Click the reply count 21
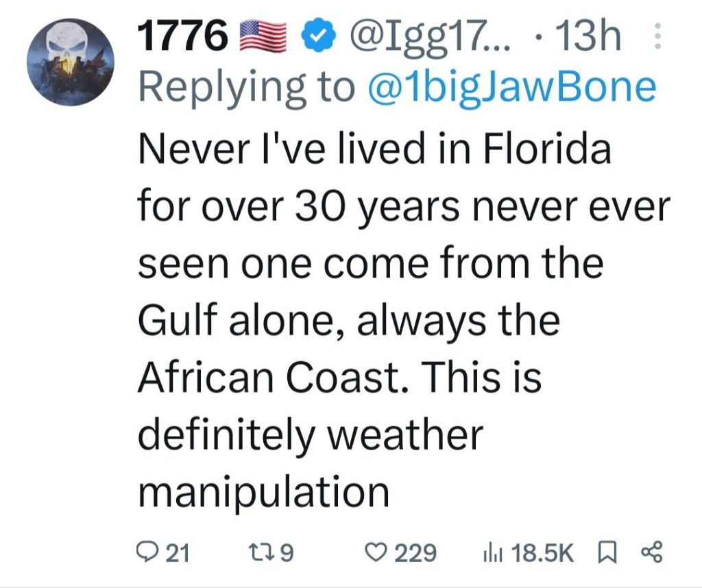 click(178, 552)
